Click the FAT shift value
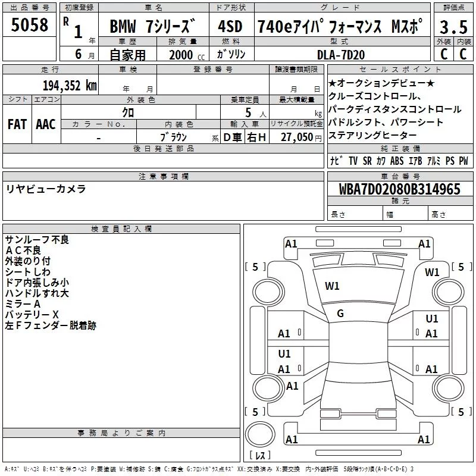Screen dimensions: 476x476 [x=17, y=124]
